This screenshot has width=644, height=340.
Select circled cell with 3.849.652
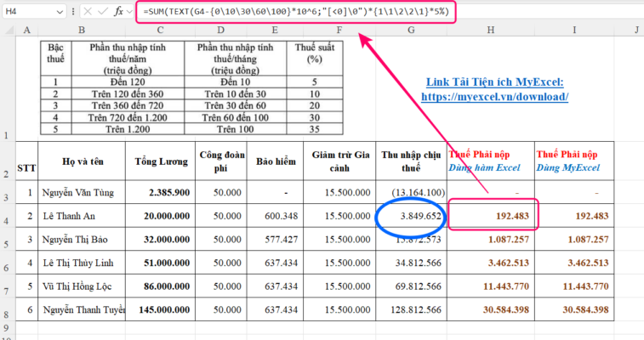pyautogui.click(x=412, y=216)
